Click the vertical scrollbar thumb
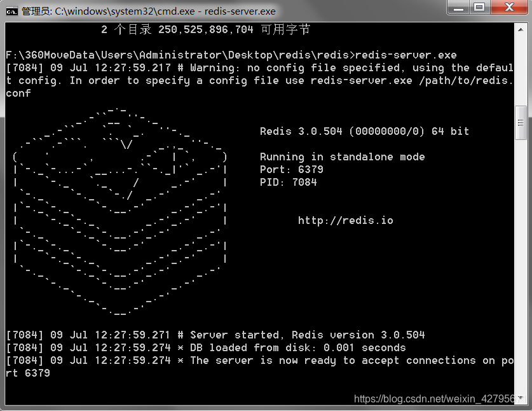This screenshot has width=532, height=411. point(521,123)
